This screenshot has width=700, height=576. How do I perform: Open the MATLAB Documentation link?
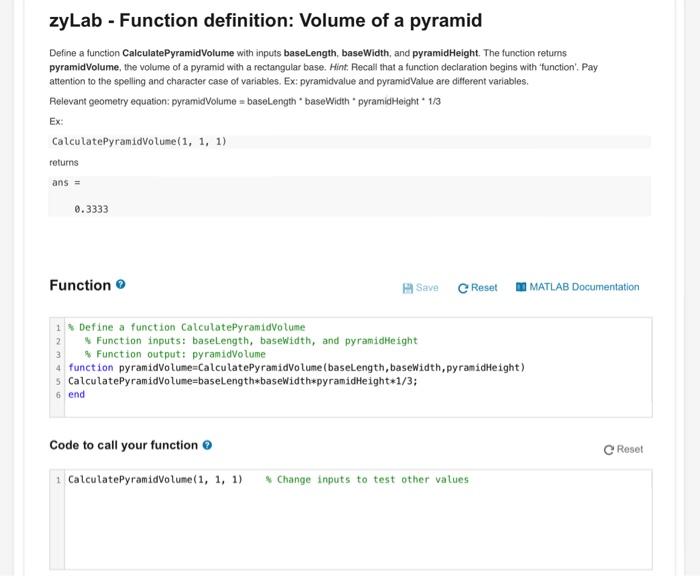577,287
